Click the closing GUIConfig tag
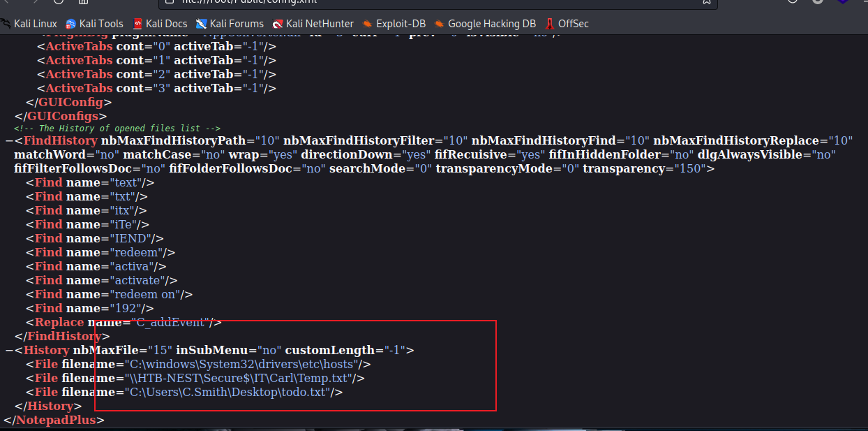This screenshot has height=431, width=868. [x=68, y=102]
